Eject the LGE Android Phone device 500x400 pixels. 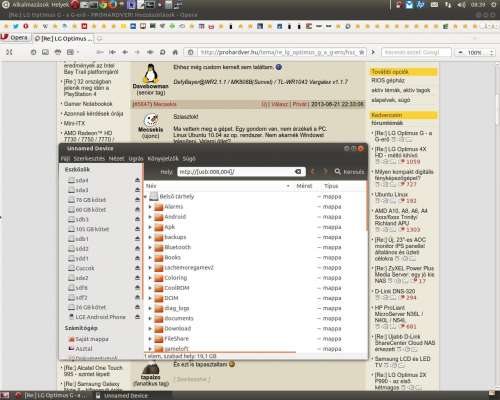137,317
